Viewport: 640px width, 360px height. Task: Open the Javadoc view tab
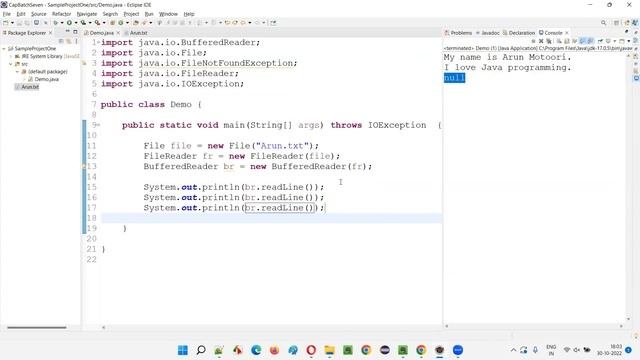[x=487, y=33]
